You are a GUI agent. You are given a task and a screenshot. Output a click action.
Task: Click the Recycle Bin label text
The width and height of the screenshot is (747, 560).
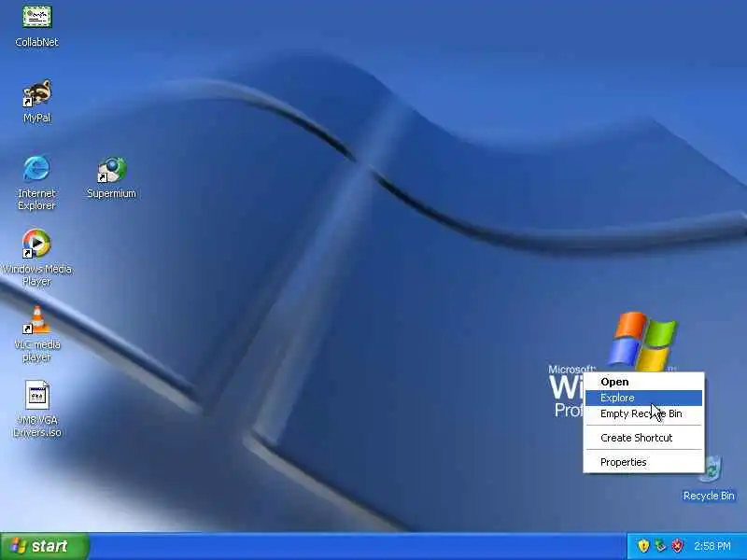pyautogui.click(x=709, y=496)
